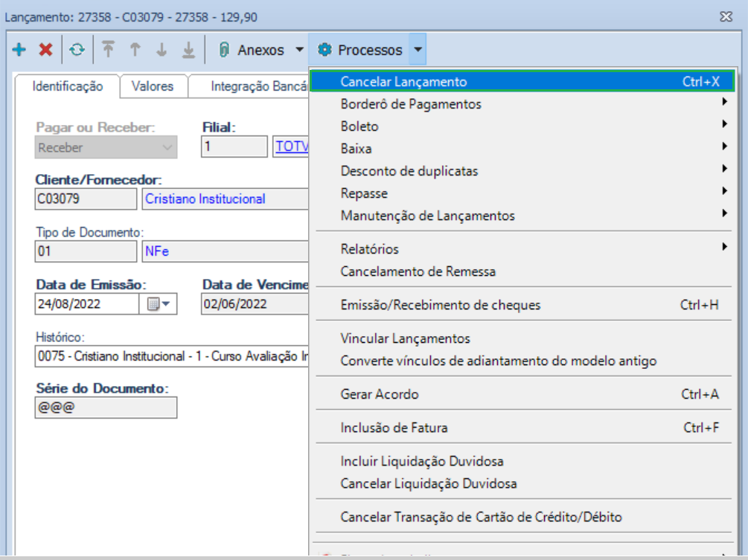Viewport: 748px width, 560px height.
Task: Click the Série do Documento field
Action: [106, 408]
